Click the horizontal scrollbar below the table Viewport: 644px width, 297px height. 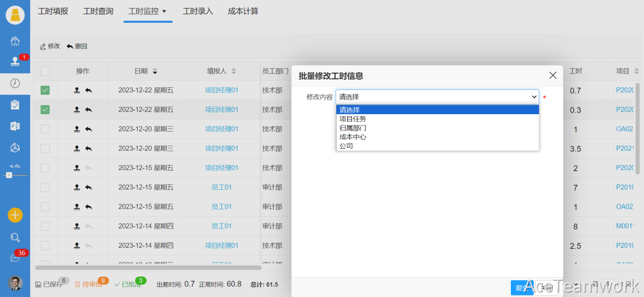click(148, 267)
